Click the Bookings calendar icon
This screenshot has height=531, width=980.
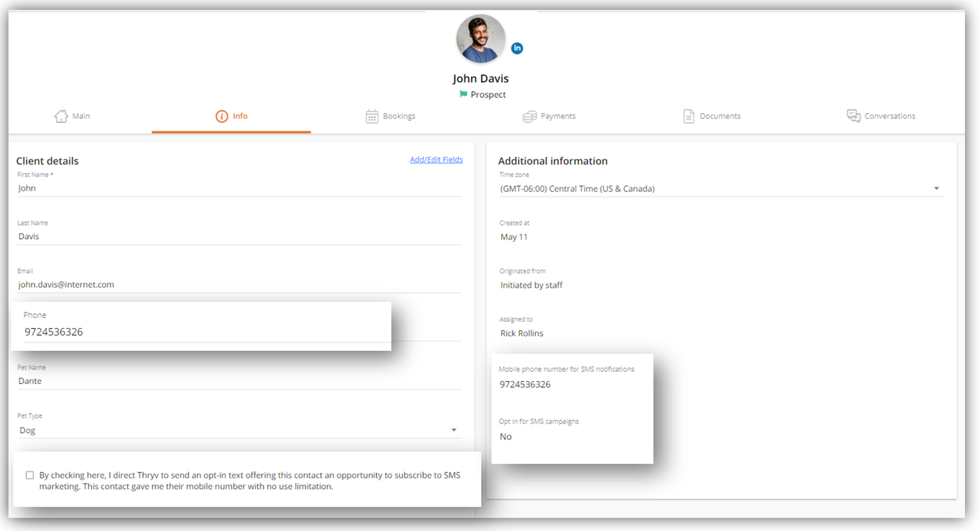(x=372, y=116)
